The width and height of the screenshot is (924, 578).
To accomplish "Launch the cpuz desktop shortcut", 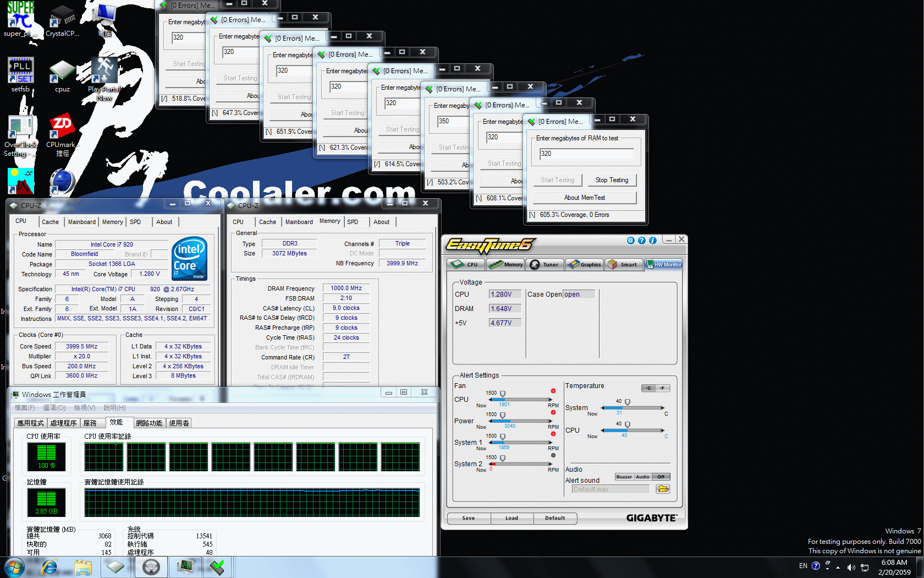I will (62, 76).
